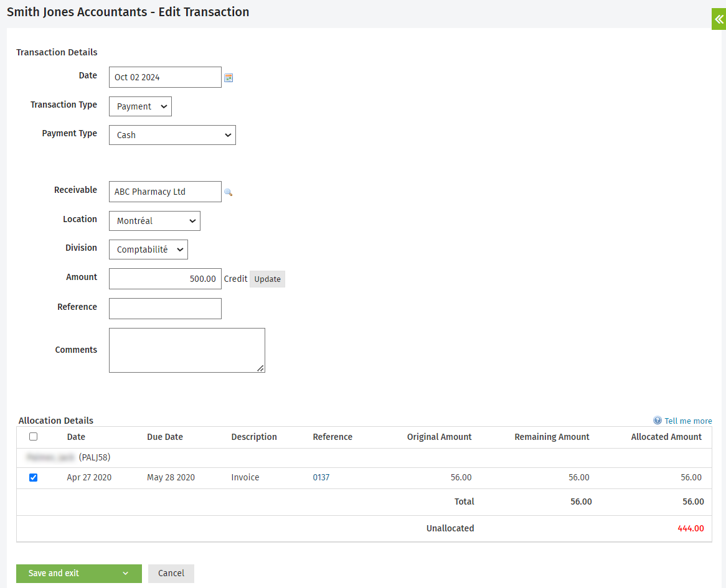Expand the green side panel chevrons
The height and width of the screenshot is (588, 726).
719,19
